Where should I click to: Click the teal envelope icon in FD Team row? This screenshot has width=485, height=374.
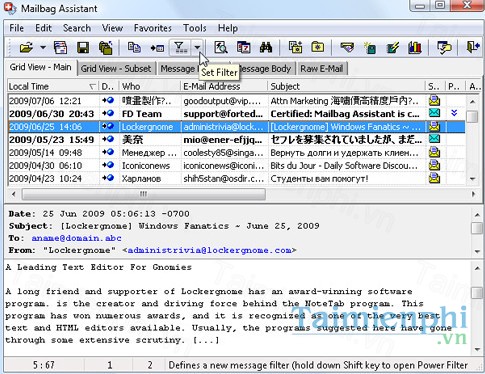pyautogui.click(x=434, y=113)
